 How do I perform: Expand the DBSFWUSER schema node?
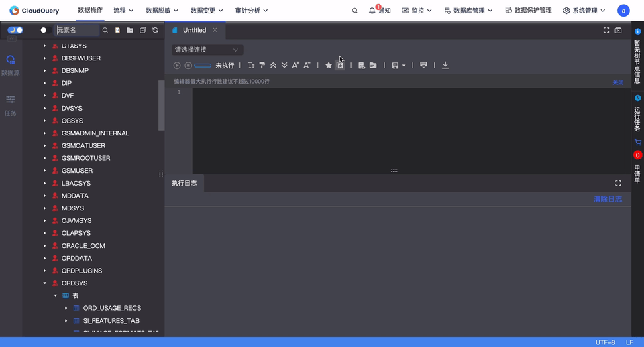point(44,58)
